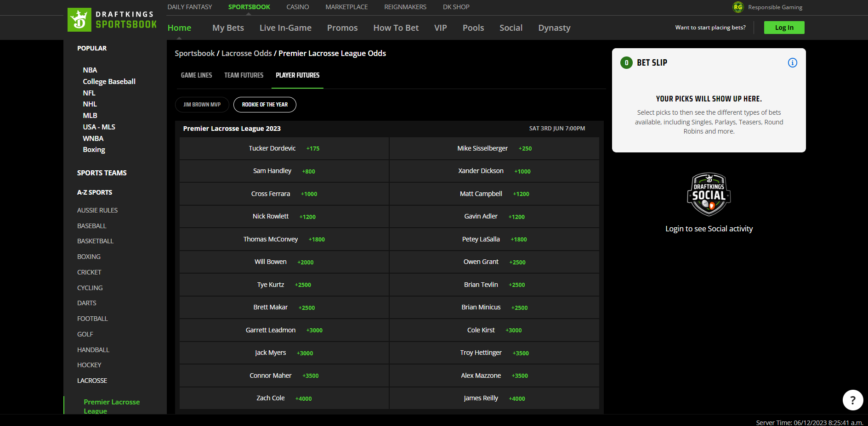
Task: Open the Promos page
Action: tap(342, 28)
